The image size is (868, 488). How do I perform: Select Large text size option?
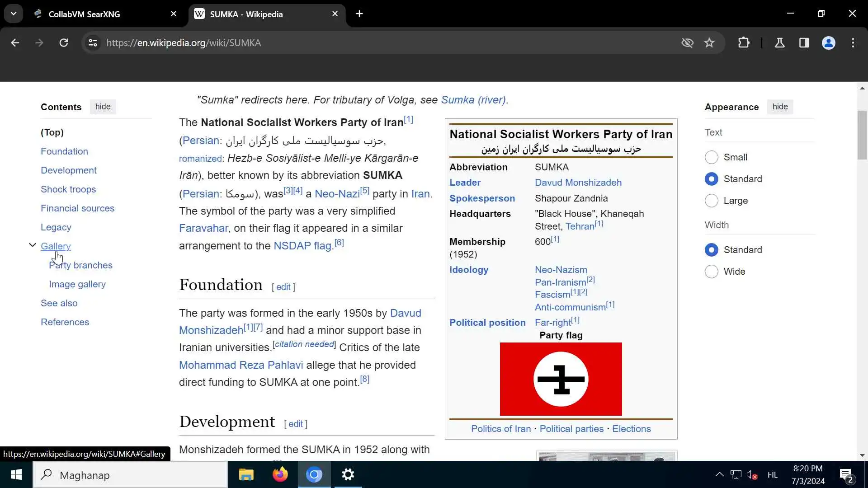(711, 201)
